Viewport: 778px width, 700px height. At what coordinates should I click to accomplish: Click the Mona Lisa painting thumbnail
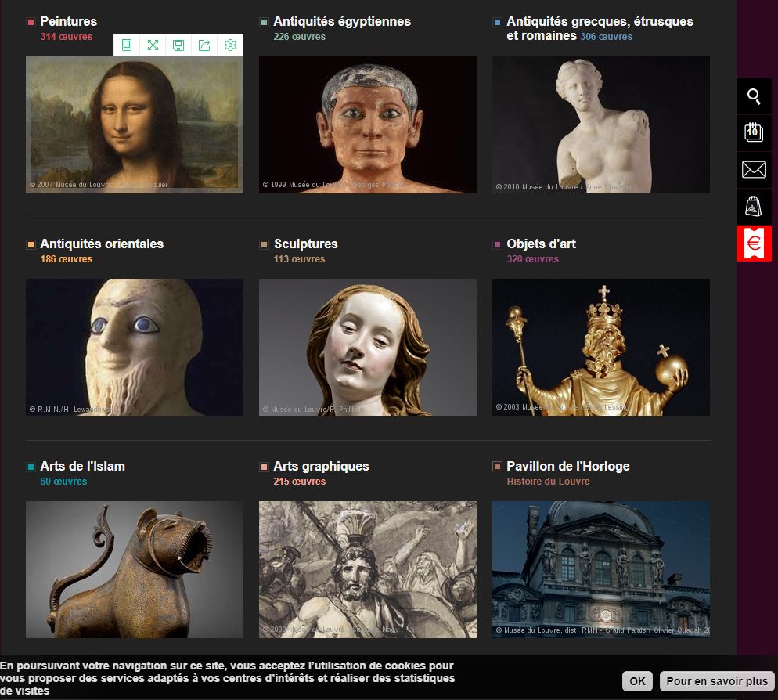[135, 124]
